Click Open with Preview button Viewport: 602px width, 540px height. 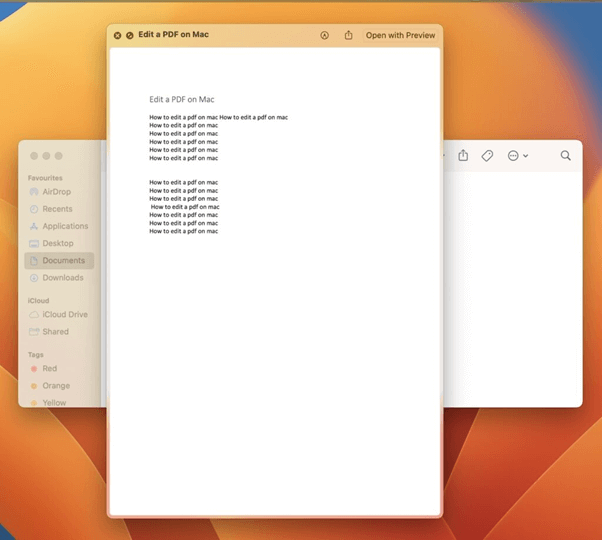click(400, 35)
